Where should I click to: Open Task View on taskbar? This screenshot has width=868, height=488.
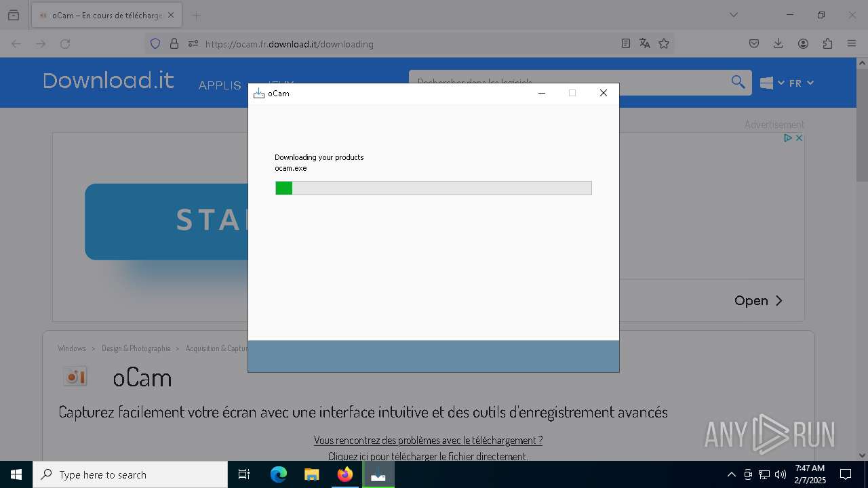point(244,474)
